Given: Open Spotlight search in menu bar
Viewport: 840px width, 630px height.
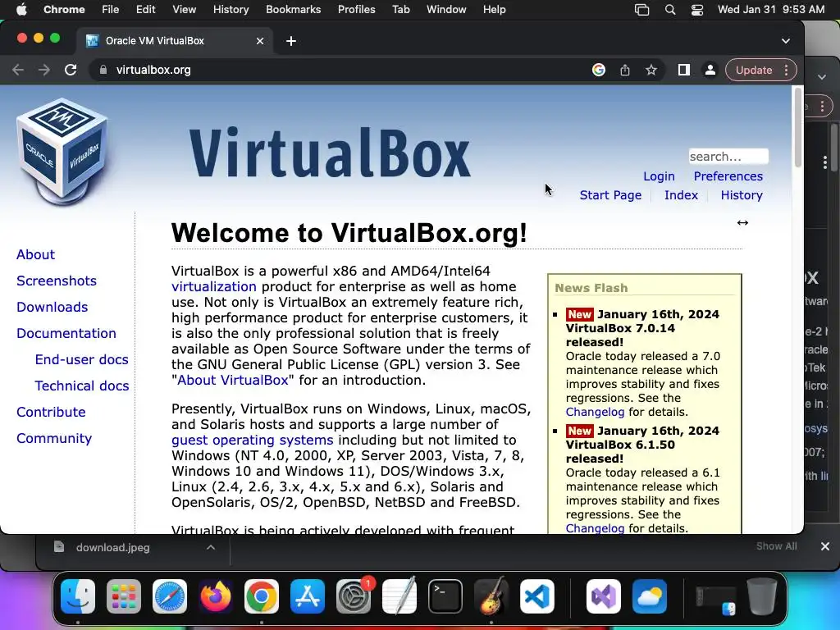Looking at the screenshot, I should click(669, 10).
